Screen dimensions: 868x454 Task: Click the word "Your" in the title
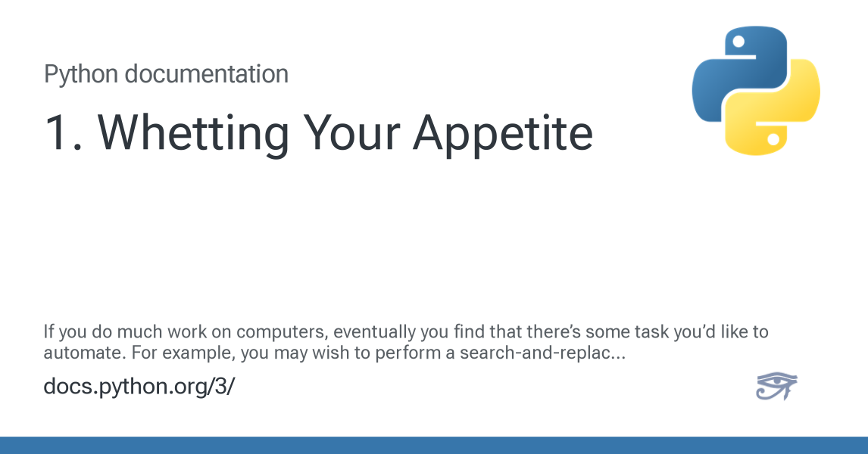pyautogui.click(x=351, y=132)
